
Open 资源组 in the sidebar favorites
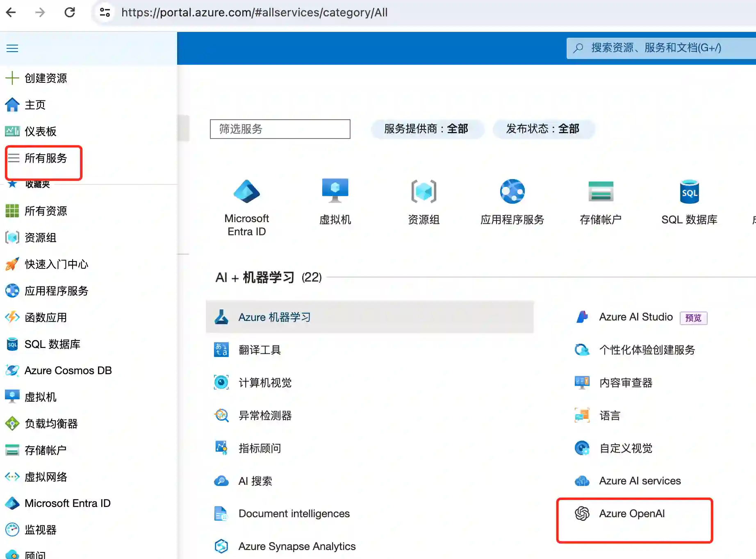click(x=40, y=237)
